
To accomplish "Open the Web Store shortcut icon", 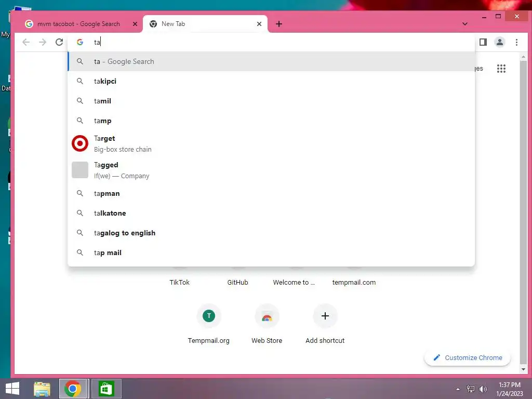I will 267,316.
